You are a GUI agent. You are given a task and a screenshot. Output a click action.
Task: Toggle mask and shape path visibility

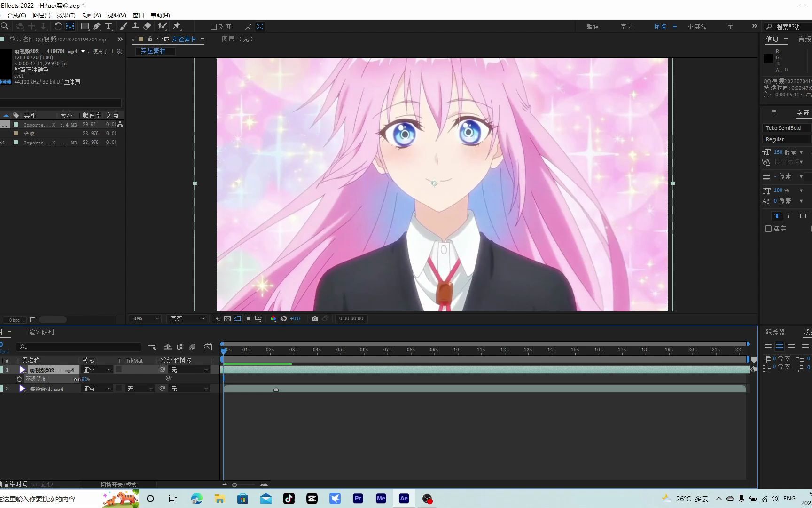pos(238,318)
